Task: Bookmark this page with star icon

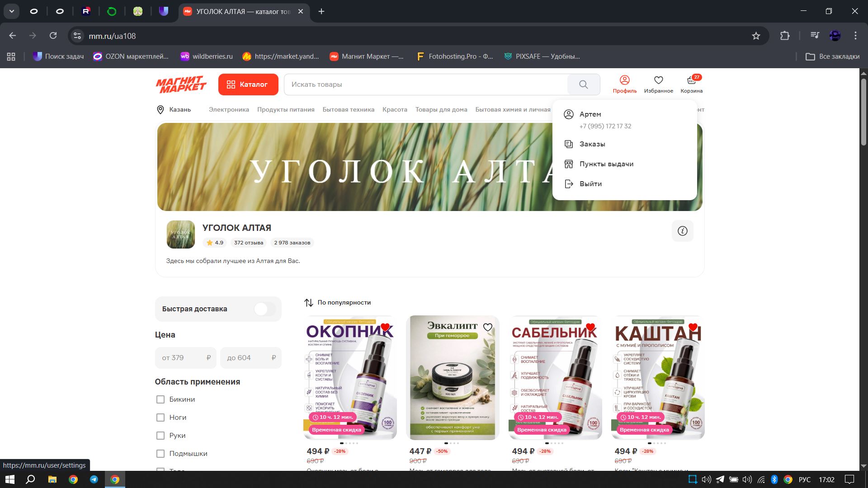Action: point(756,36)
